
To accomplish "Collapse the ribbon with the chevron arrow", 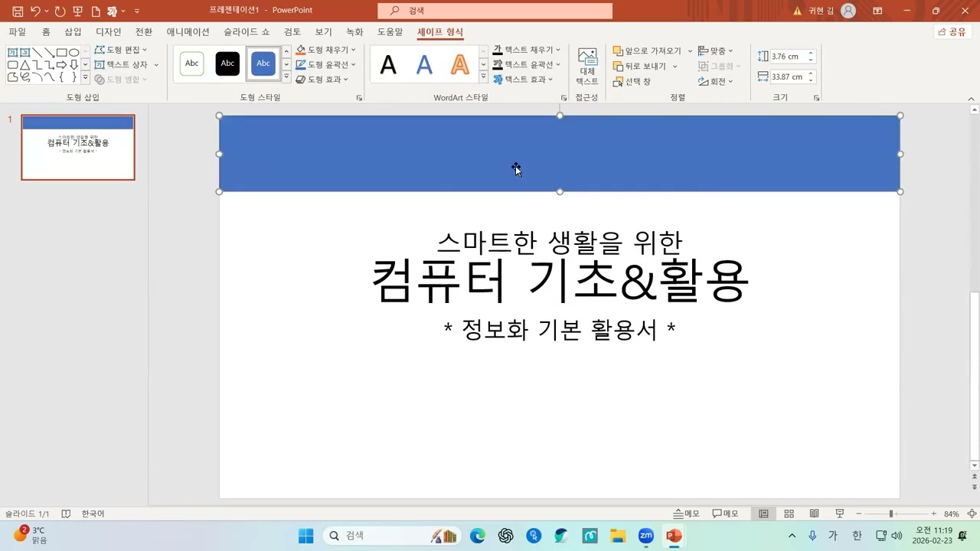I will click(x=972, y=99).
